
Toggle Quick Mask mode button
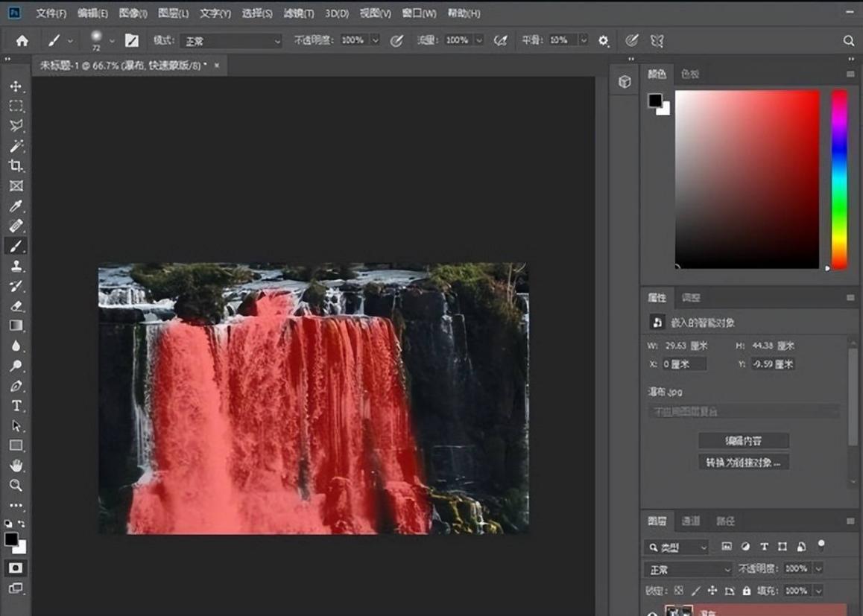pyautogui.click(x=16, y=568)
